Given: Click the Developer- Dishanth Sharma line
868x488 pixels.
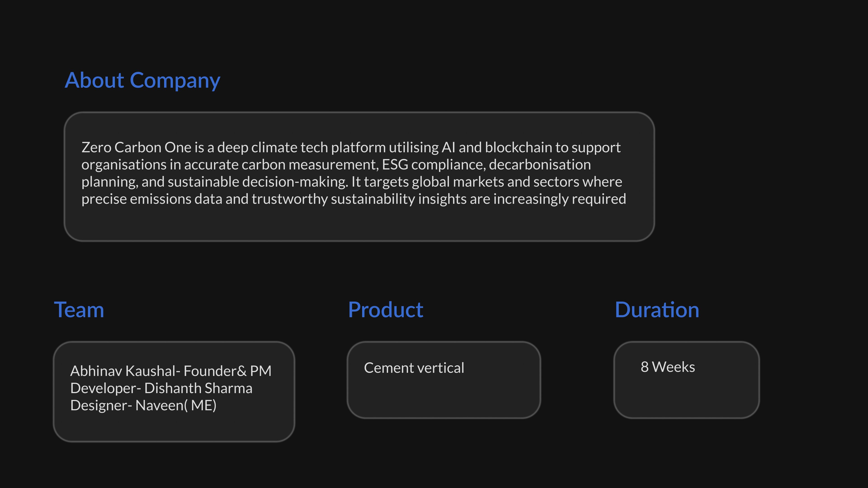Looking at the screenshot, I should click(161, 388).
